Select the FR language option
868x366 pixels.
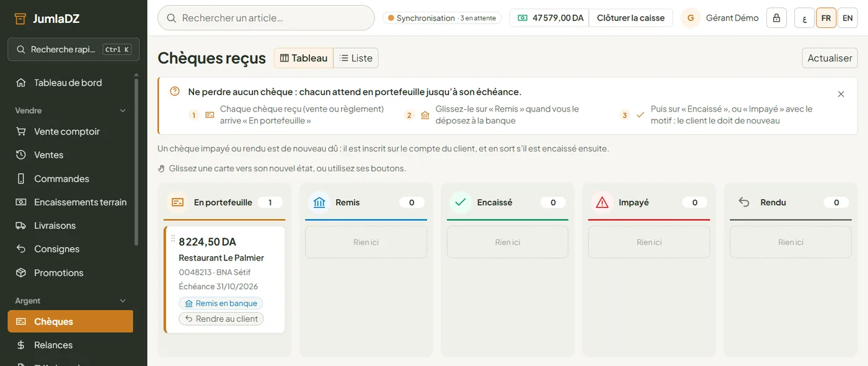coord(826,18)
